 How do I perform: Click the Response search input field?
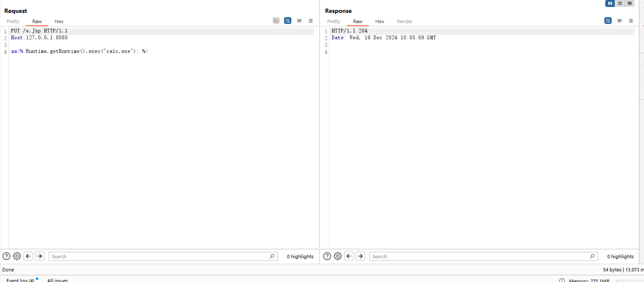[484, 256]
